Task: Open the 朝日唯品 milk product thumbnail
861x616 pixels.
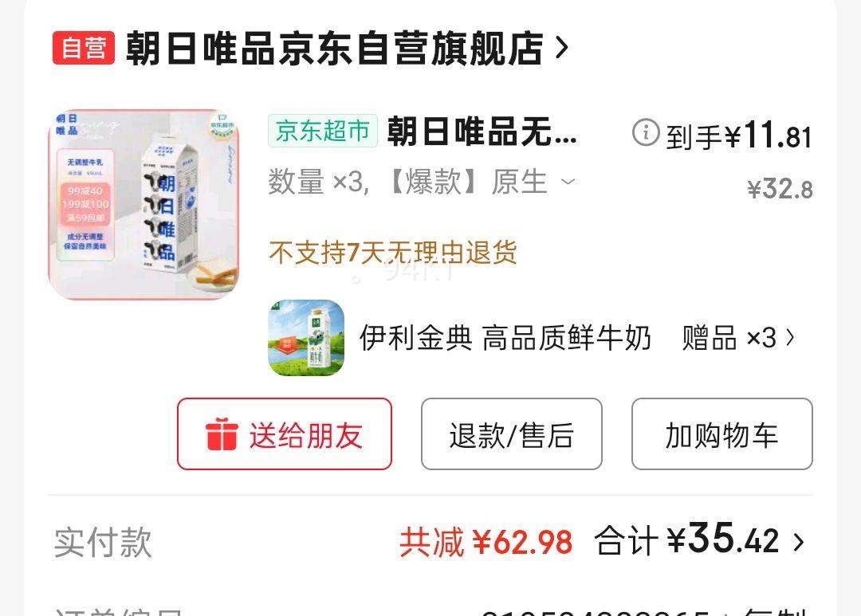Action: click(143, 204)
